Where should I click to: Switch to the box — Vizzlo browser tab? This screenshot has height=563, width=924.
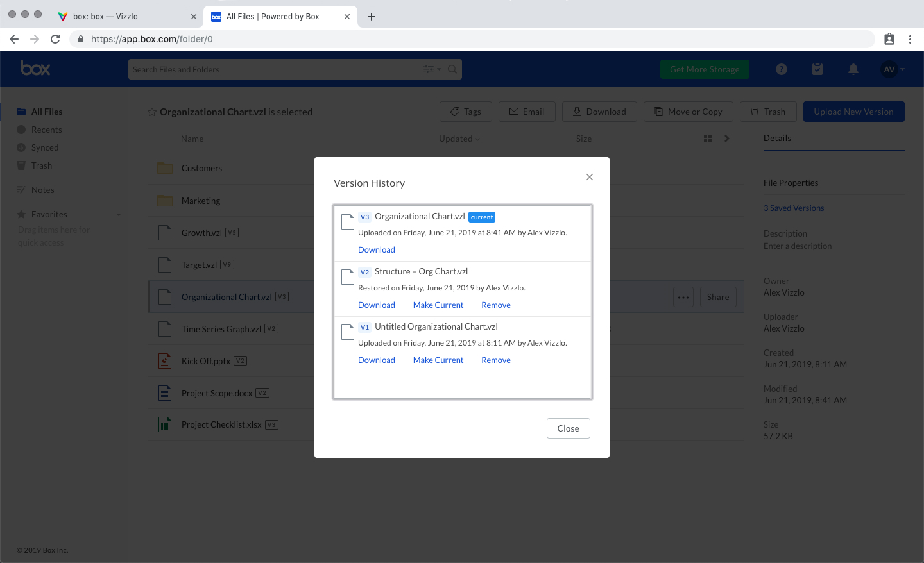126,16
